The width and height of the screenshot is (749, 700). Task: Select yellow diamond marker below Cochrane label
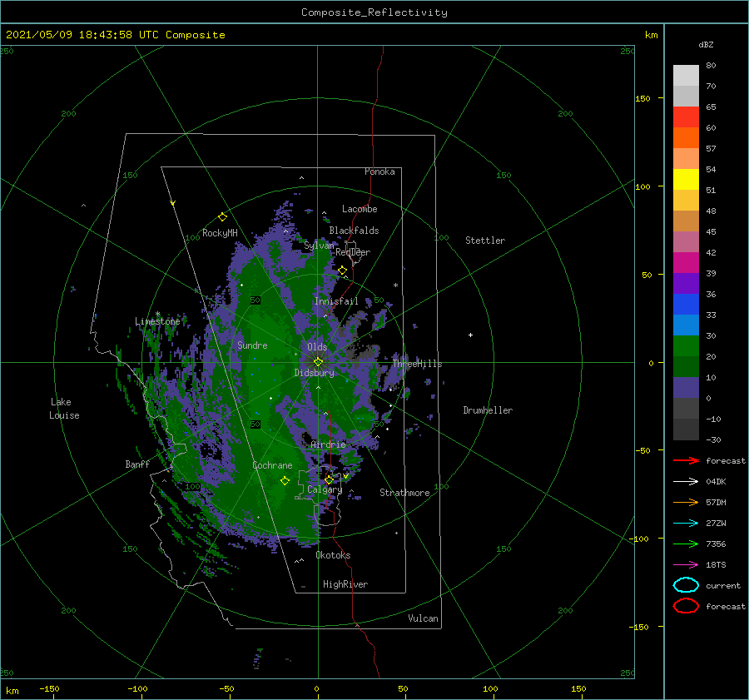(285, 481)
